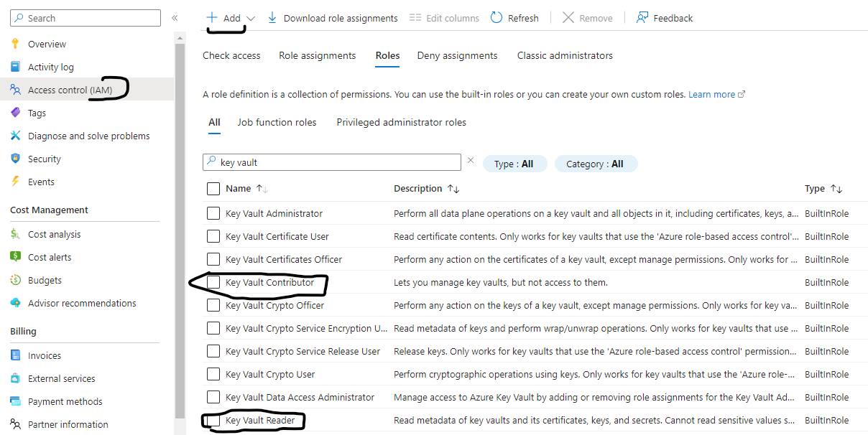Click the Payment methods icon
This screenshot has height=435, width=868.
[x=15, y=401]
